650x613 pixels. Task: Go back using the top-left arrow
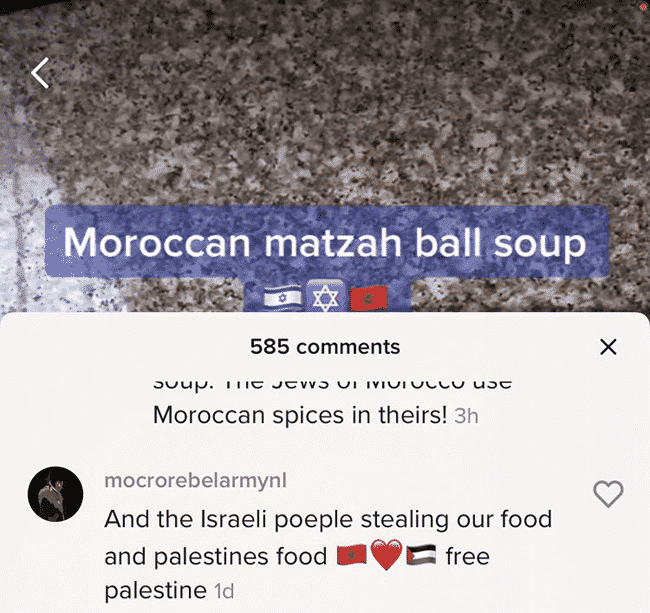click(x=40, y=73)
